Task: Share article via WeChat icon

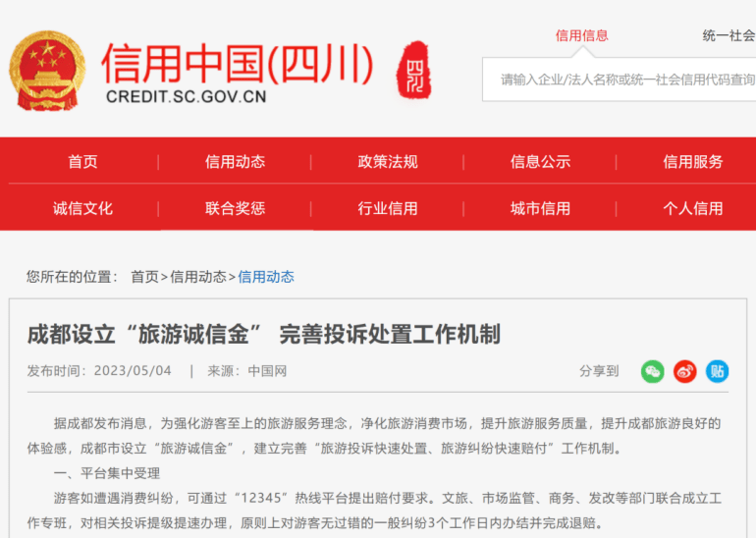Action: click(652, 371)
